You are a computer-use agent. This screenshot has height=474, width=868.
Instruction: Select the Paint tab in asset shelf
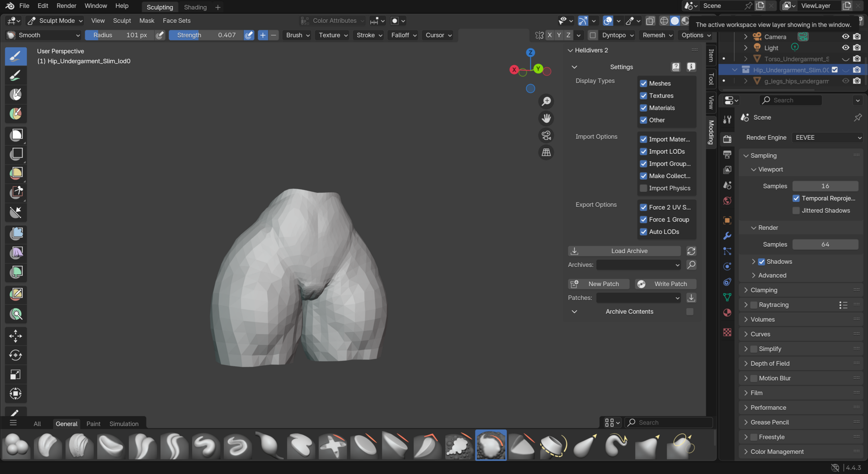(x=93, y=424)
